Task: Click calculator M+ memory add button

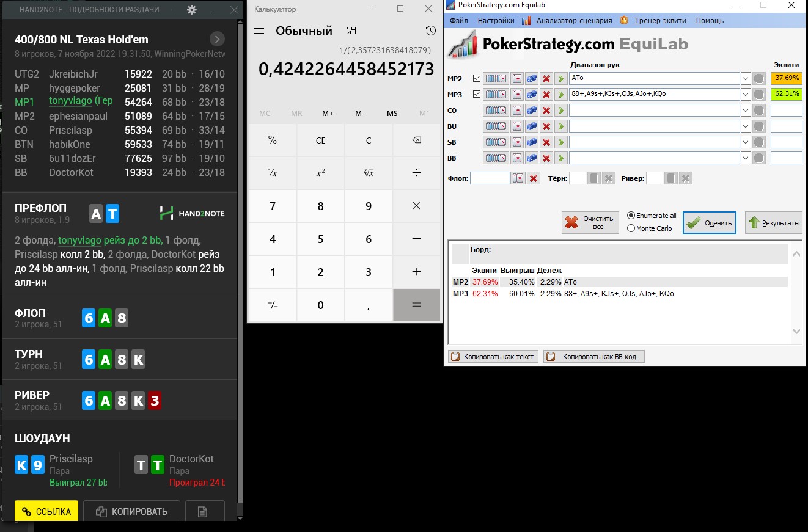Action: 328,114
